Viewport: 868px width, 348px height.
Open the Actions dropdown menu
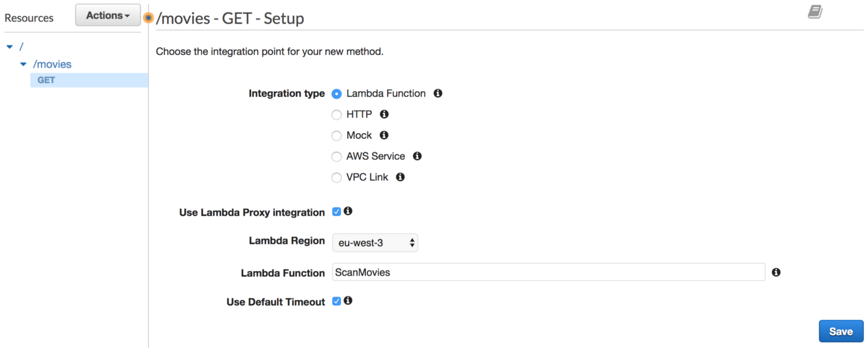[108, 15]
